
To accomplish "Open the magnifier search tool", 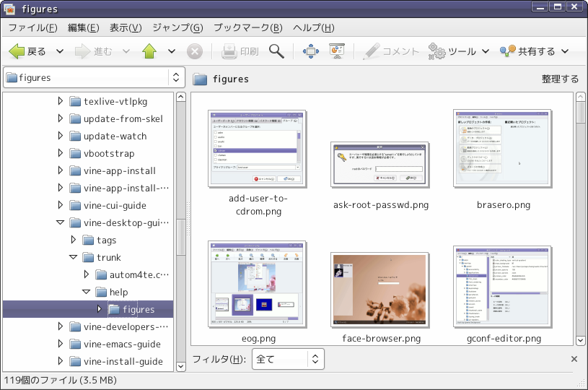I will coord(276,51).
